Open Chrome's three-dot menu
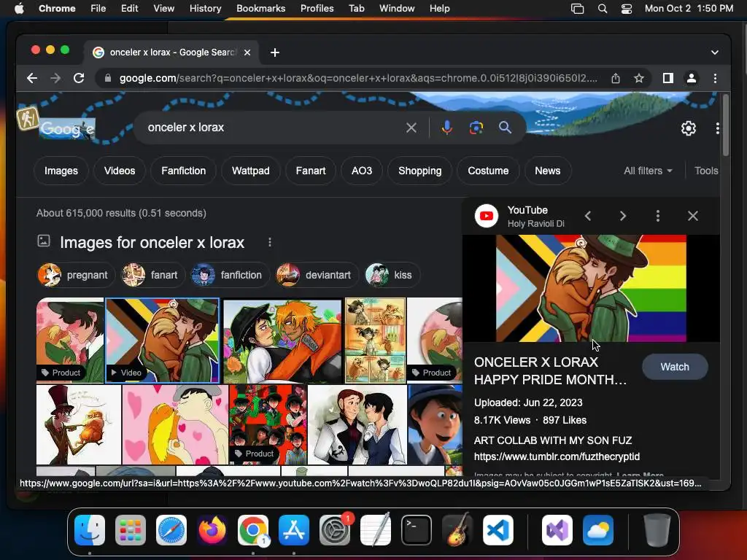The width and height of the screenshot is (747, 560). [x=715, y=78]
